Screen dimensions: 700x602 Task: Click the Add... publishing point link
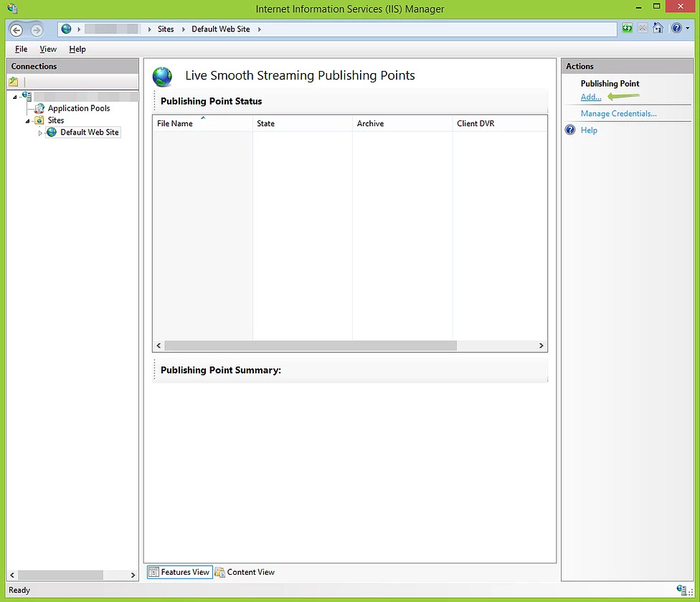click(x=591, y=97)
